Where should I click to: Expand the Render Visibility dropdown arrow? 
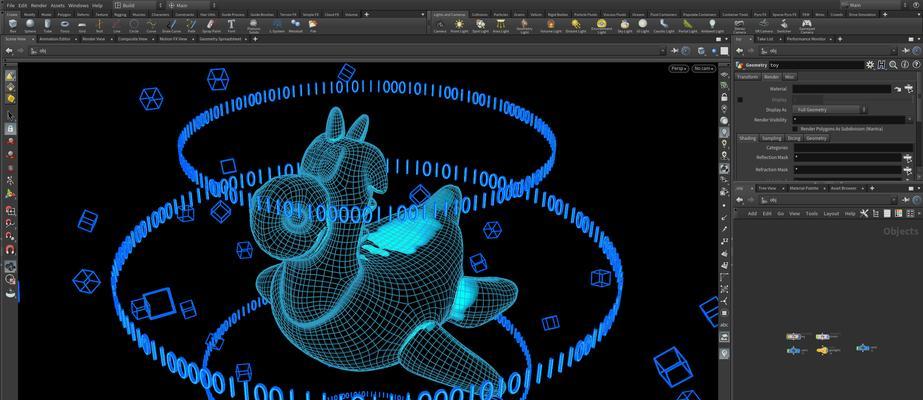click(x=907, y=119)
